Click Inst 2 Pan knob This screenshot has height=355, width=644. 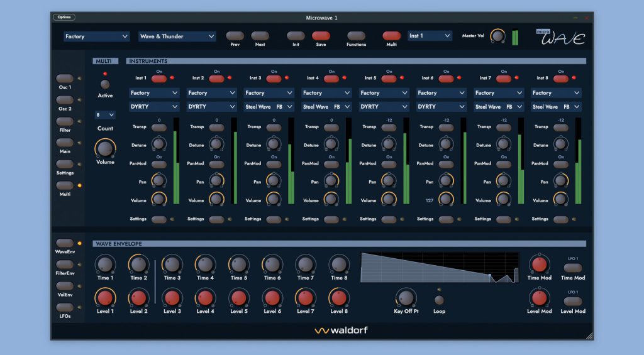click(x=216, y=180)
